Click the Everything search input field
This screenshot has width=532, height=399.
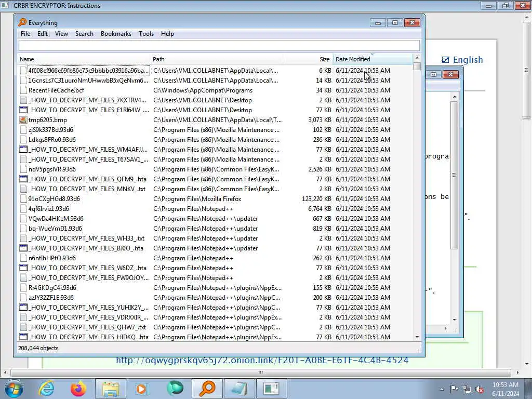pyautogui.click(x=219, y=45)
